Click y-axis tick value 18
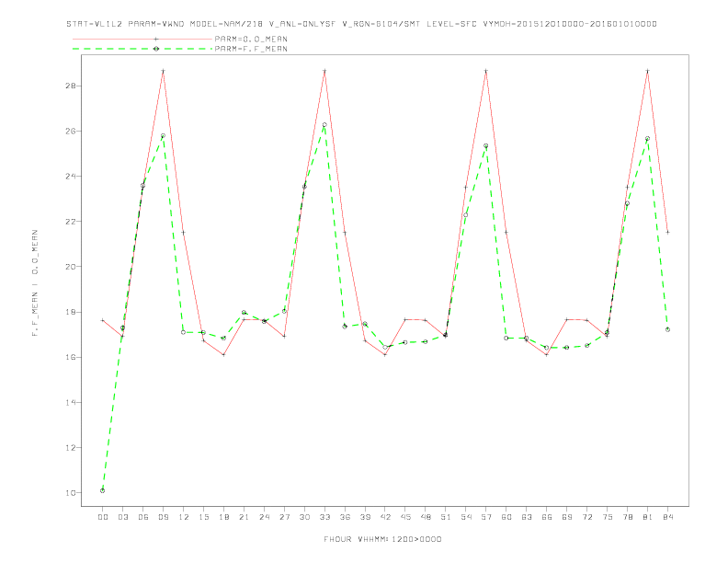The width and height of the screenshot is (728, 563). click(72, 312)
